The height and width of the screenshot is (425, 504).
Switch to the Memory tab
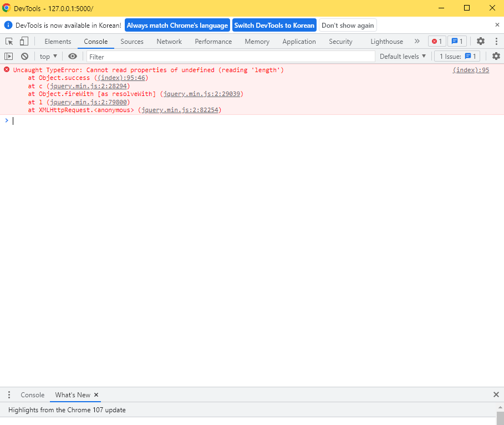point(257,42)
